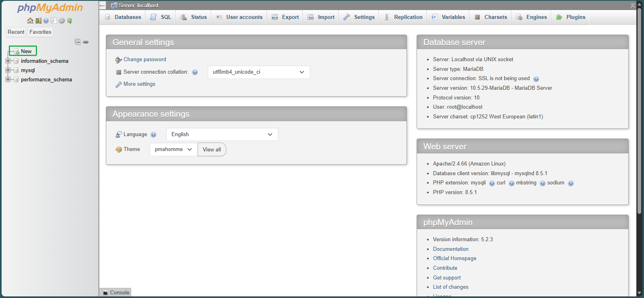The height and width of the screenshot is (298, 644).
Task: Click the Server: localhost breadcrumb link
Action: pos(138,6)
